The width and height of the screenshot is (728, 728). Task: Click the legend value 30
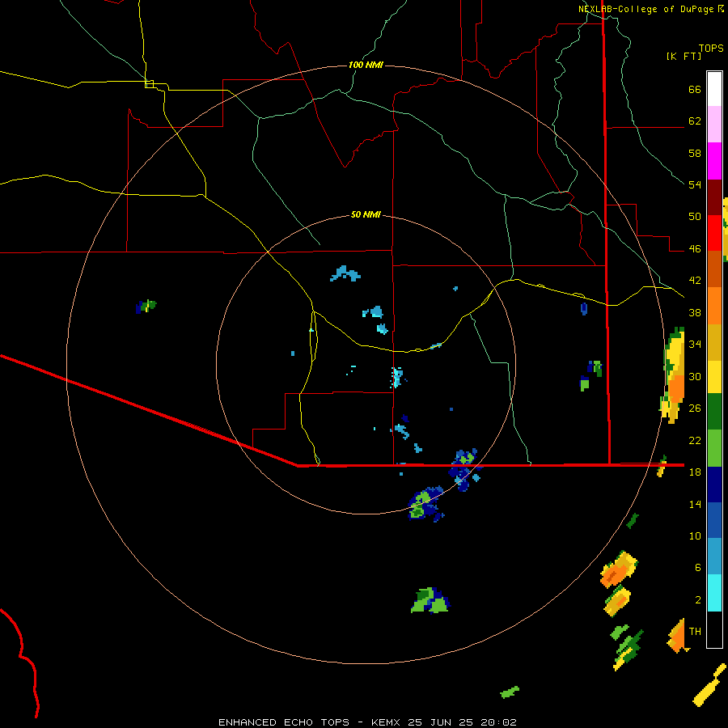(695, 376)
